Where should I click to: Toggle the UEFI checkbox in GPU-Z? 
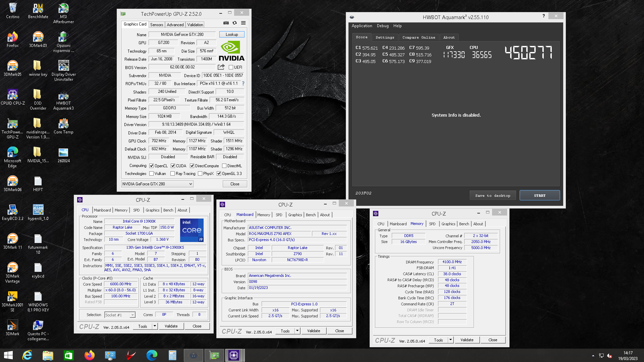(231, 67)
